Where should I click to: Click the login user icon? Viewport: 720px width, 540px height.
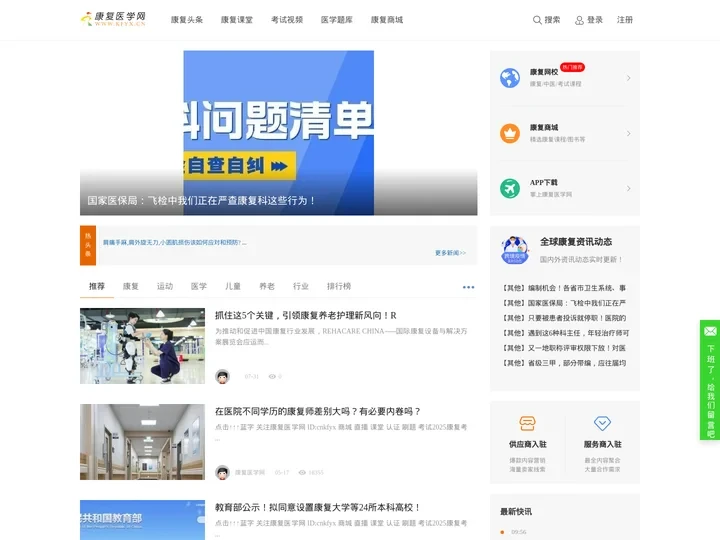coord(579,20)
